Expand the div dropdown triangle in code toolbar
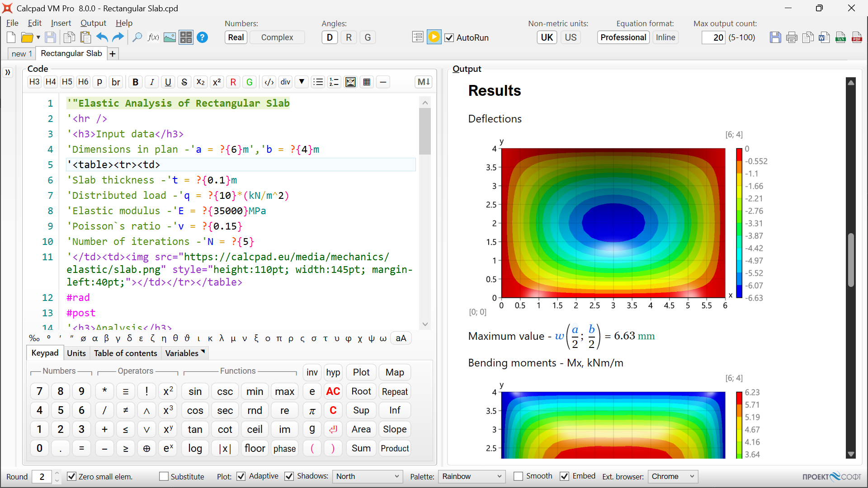This screenshot has height=488, width=868. [302, 82]
